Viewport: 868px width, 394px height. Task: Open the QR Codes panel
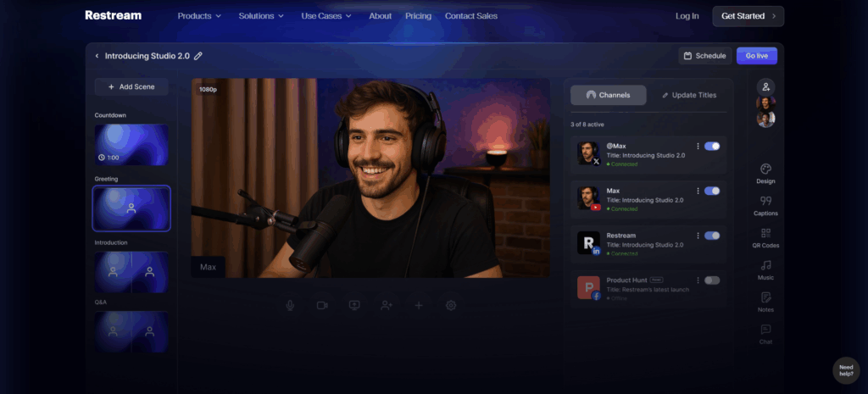765,238
